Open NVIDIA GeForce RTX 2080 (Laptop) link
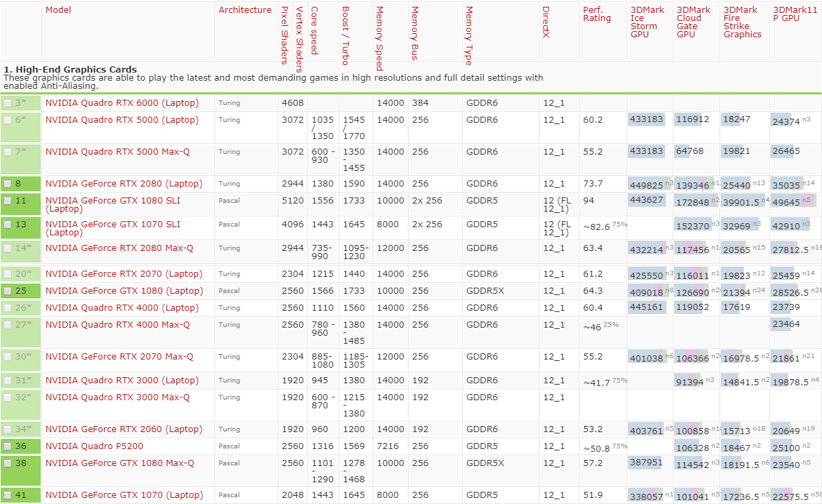This screenshot has width=822, height=504. point(124,184)
